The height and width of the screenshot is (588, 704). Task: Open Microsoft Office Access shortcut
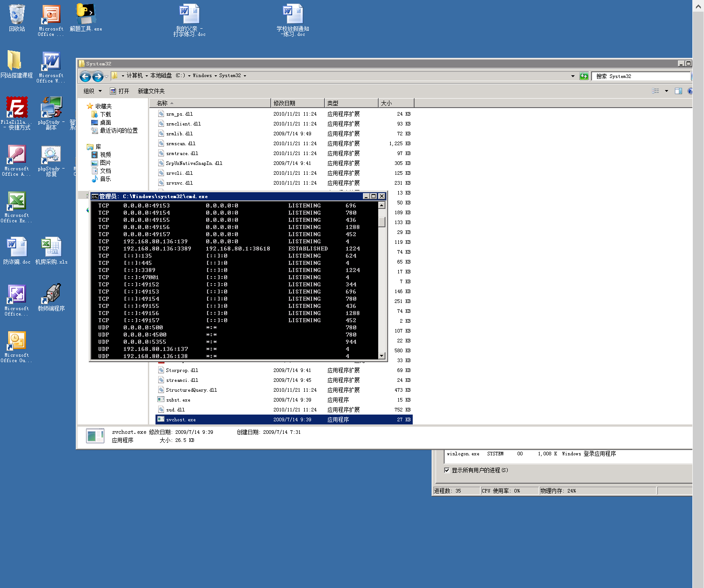(17, 160)
